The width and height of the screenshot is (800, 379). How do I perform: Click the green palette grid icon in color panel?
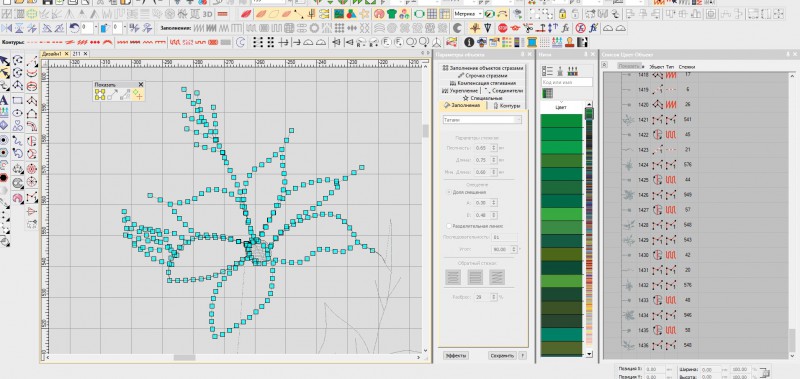point(547,93)
